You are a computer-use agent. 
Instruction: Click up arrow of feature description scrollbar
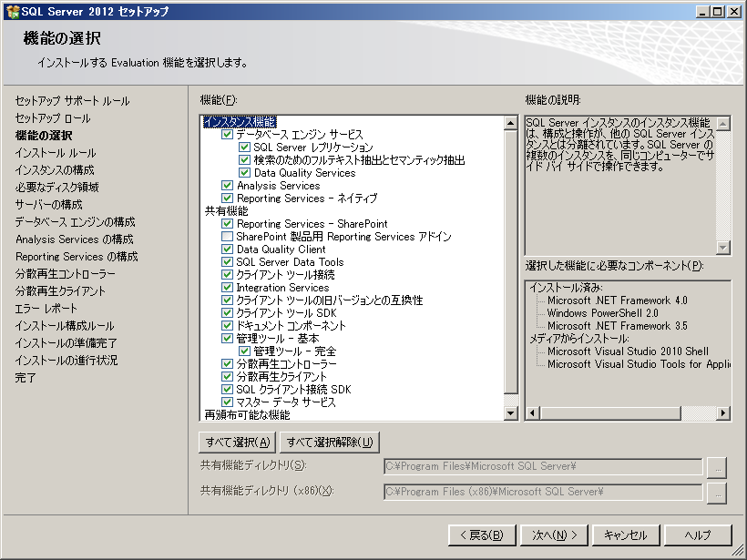tap(724, 122)
